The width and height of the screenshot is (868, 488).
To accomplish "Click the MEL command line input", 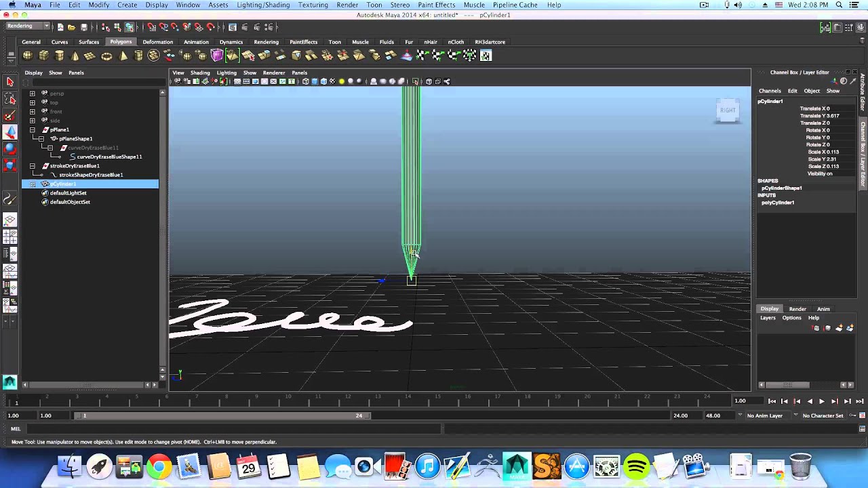I will coord(234,429).
